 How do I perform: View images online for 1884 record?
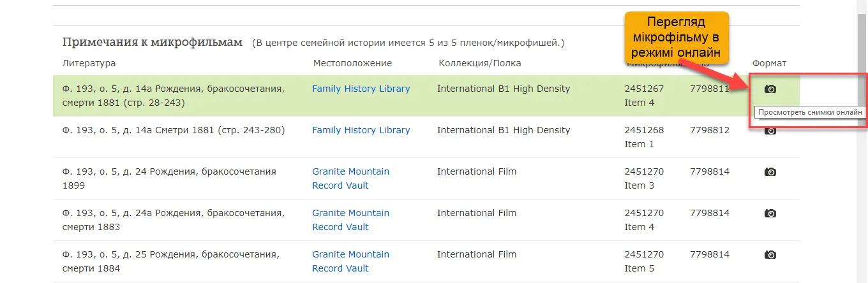point(770,255)
